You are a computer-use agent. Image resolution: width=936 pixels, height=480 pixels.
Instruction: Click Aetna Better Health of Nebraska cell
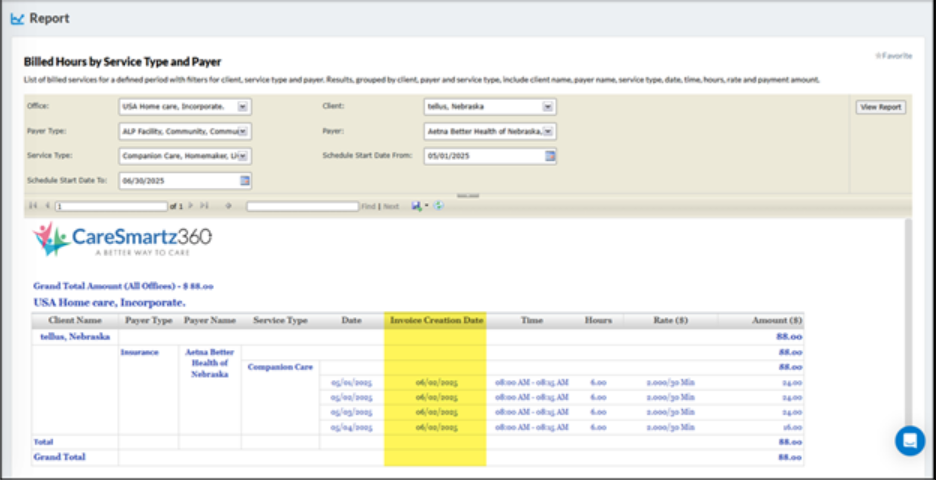click(210, 363)
